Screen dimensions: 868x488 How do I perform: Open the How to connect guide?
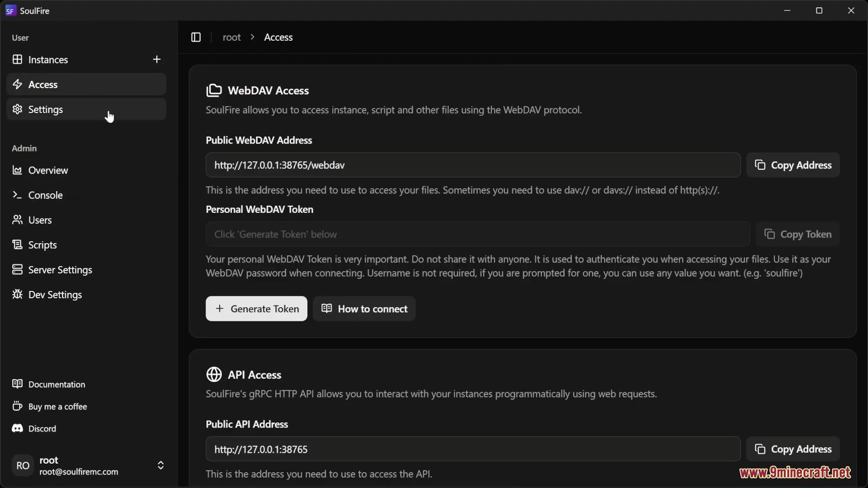click(x=364, y=309)
